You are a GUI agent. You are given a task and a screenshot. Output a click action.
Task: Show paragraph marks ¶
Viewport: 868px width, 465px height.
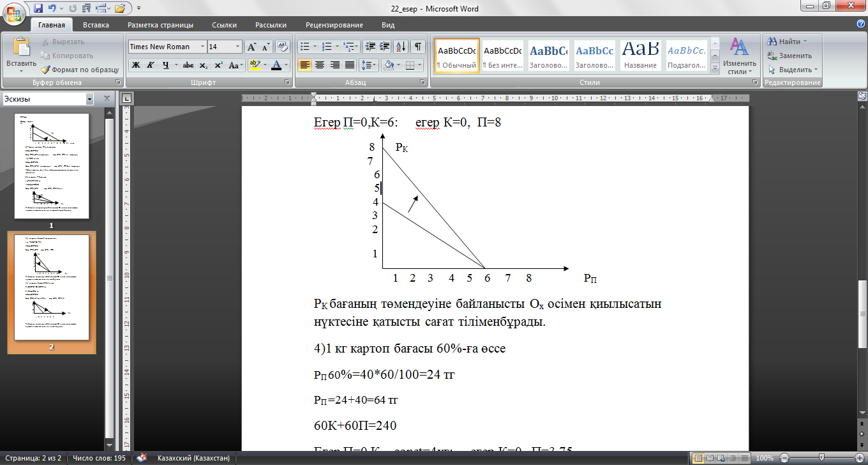point(418,47)
